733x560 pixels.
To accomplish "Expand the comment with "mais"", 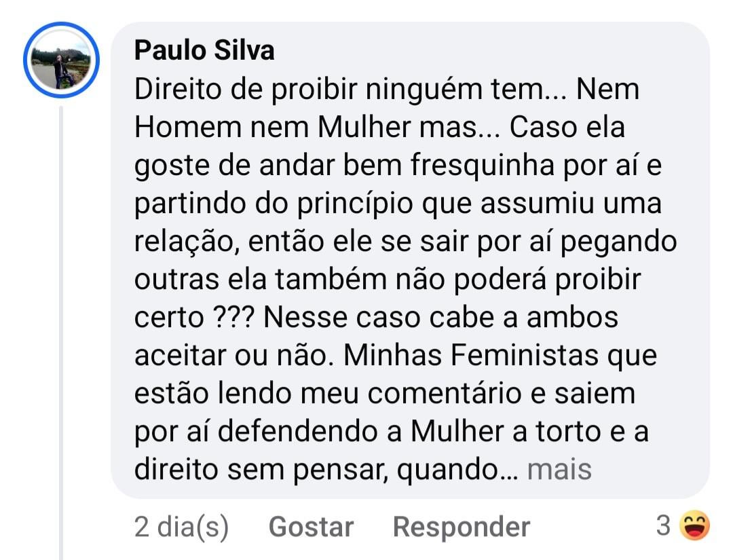I will 559,469.
